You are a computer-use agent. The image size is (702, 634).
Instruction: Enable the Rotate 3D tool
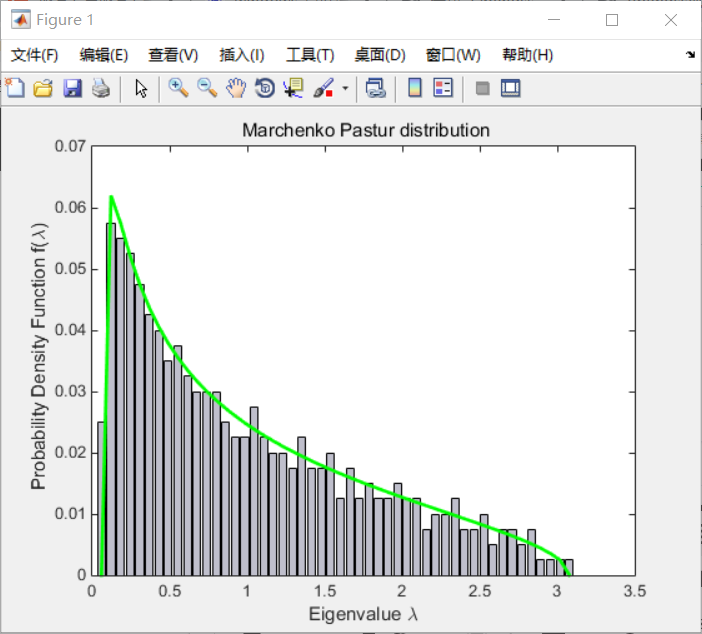coord(265,88)
